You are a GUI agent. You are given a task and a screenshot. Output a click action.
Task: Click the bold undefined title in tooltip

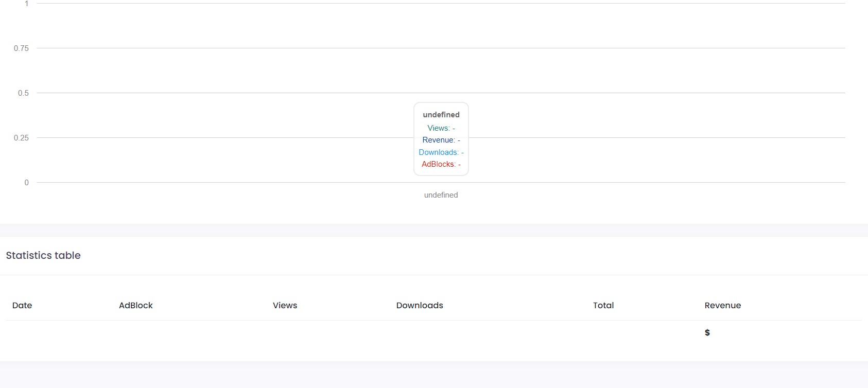(x=441, y=115)
